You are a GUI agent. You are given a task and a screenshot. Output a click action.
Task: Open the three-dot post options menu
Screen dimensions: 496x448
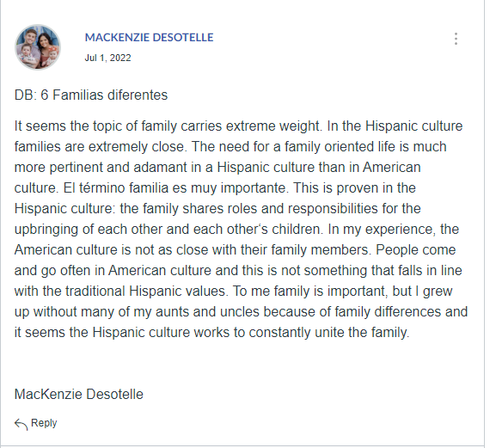(456, 39)
